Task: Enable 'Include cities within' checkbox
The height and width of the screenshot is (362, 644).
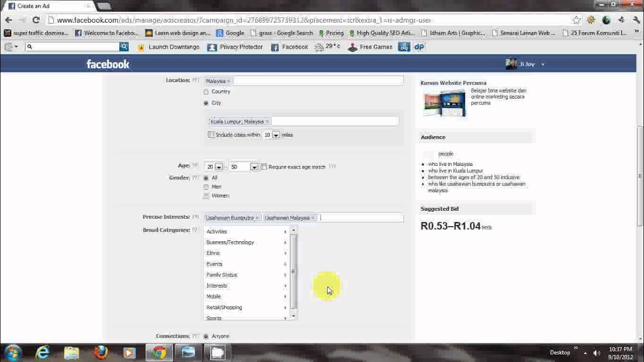Action: 211,135
